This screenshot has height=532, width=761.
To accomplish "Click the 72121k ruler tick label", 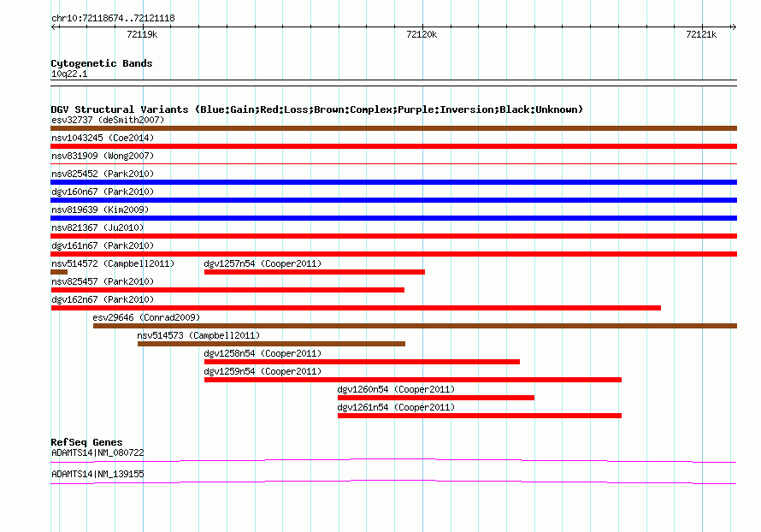I will pos(701,34).
